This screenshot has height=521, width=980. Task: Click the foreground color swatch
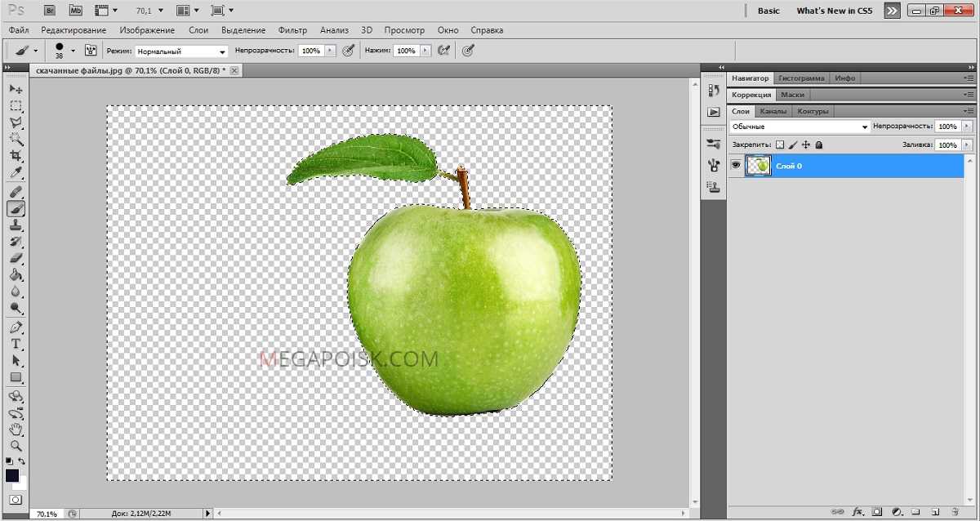coord(12,475)
